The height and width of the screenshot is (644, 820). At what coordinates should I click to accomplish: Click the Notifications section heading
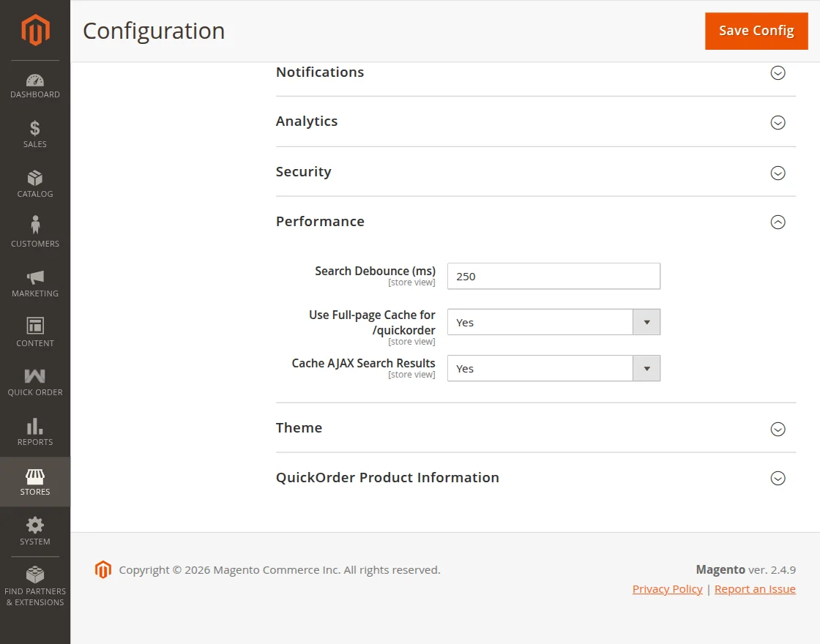pyautogui.click(x=320, y=72)
